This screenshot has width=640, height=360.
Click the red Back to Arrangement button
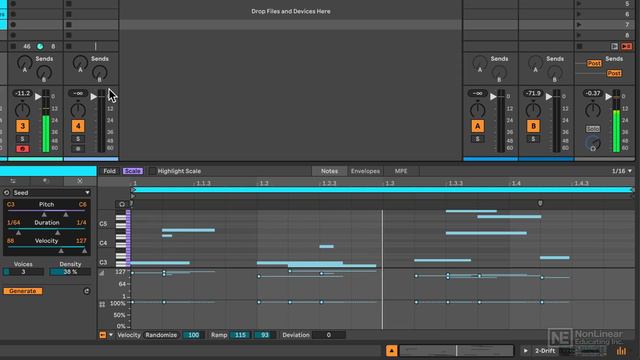tap(627, 47)
